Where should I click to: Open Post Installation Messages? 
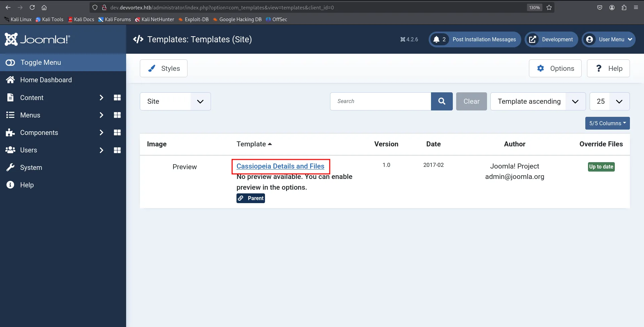475,40
